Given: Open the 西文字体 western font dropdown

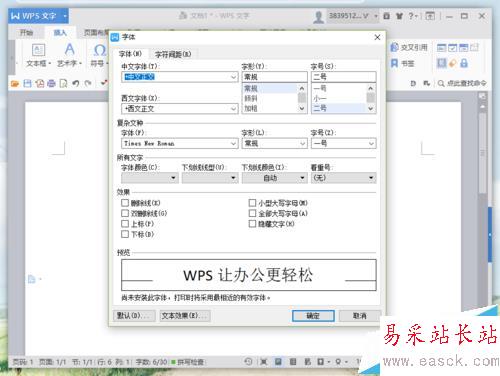Looking at the screenshot, I should click(x=234, y=109).
